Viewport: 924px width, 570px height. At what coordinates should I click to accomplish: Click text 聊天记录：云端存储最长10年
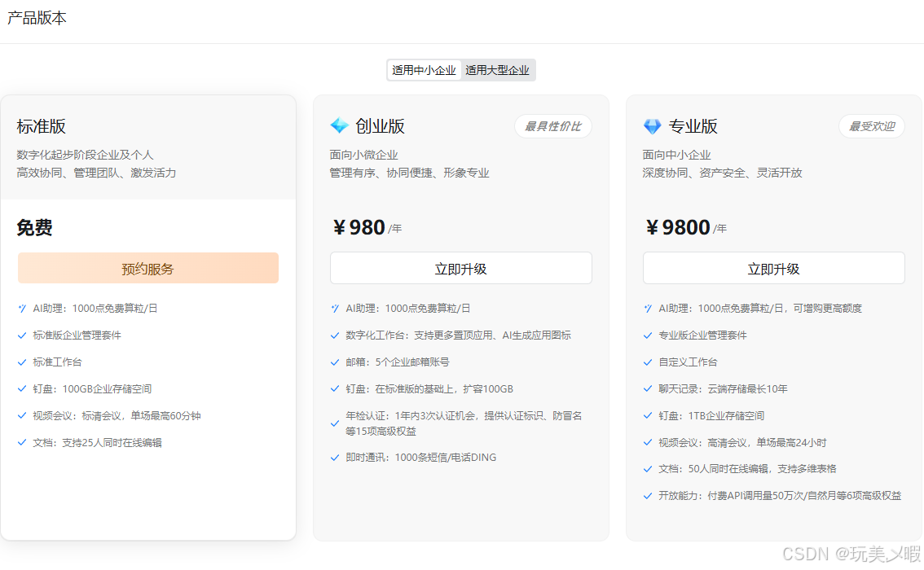[723, 388]
